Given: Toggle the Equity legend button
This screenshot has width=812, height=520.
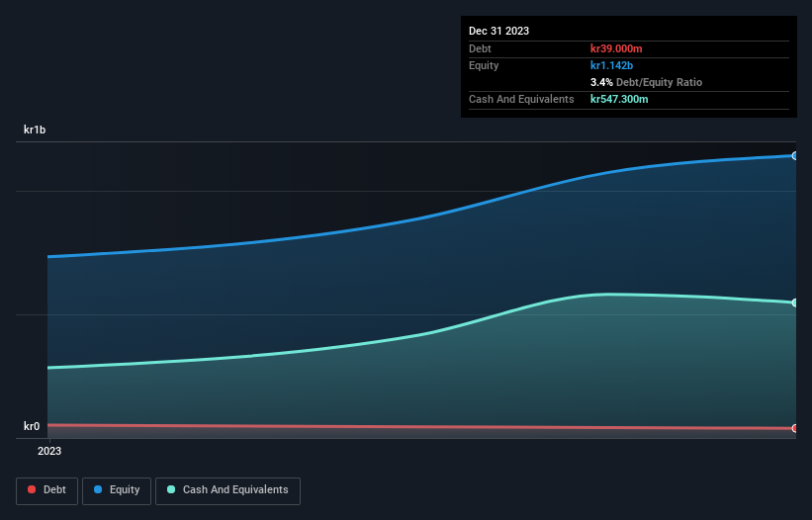Looking at the screenshot, I should tap(117, 490).
